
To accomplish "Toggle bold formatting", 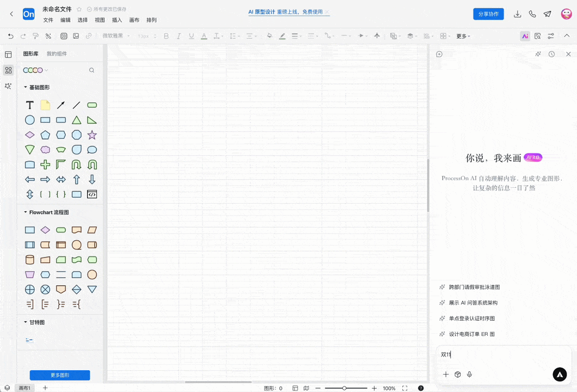I will click(167, 36).
